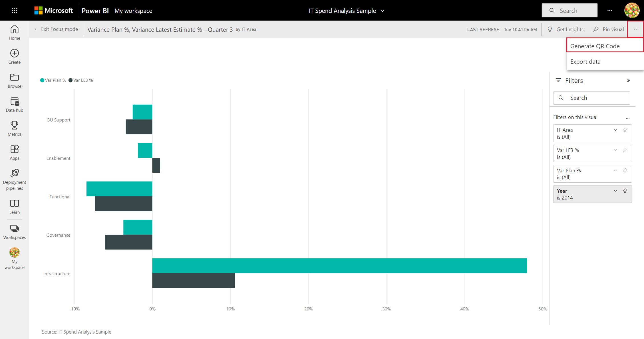Select Export data menu option

click(586, 61)
